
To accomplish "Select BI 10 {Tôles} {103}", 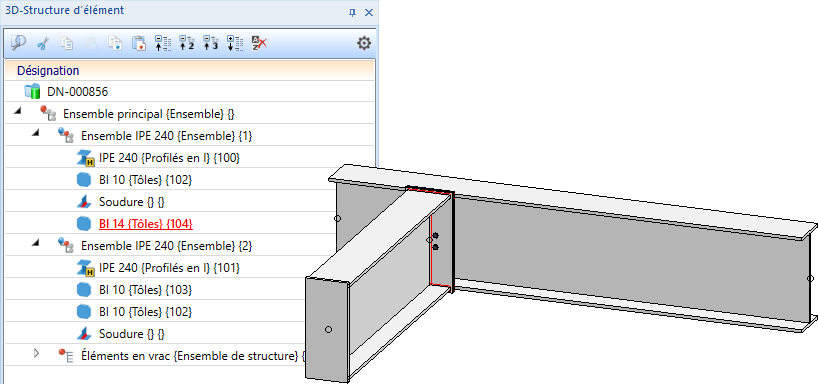I will [x=146, y=290].
